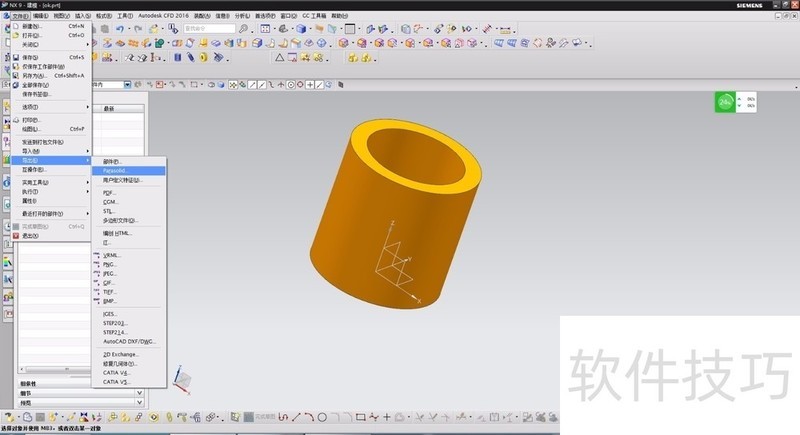Click the green 24% circular indicator
This screenshot has height=435, width=800.
point(726,102)
